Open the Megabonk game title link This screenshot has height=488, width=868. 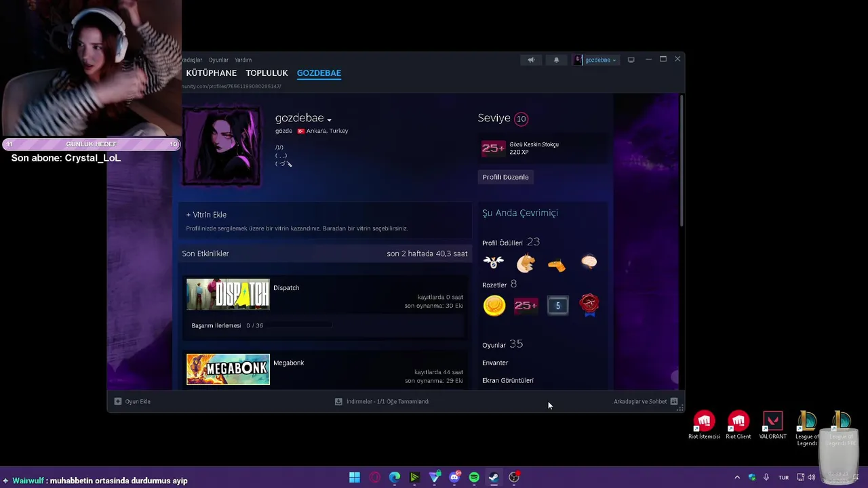[288, 363]
